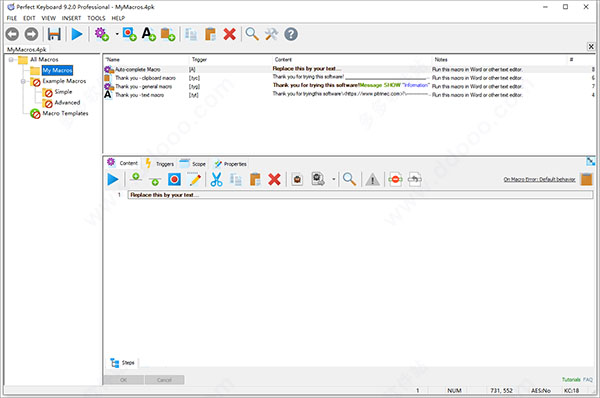Click step 1 Replace this by your text field
The height and width of the screenshot is (398, 600).
tap(360, 195)
